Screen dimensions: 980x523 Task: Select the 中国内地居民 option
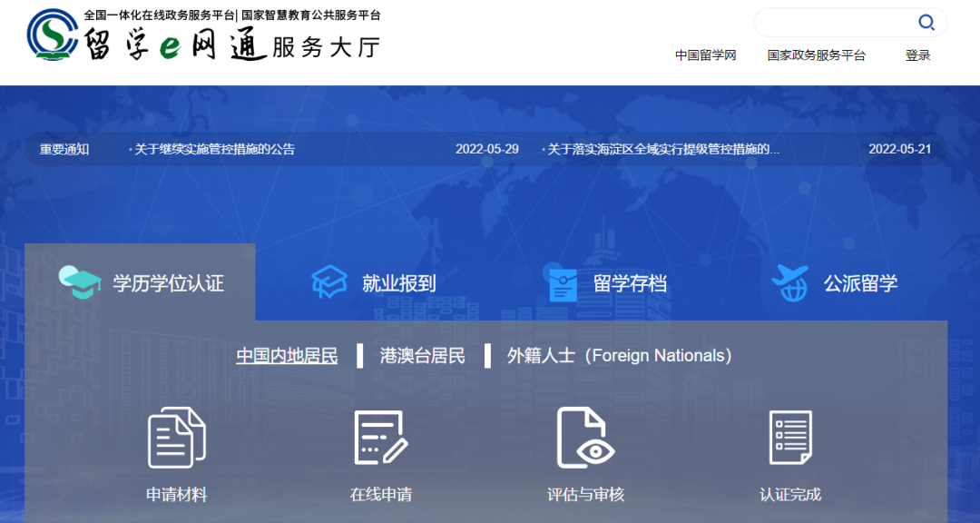coord(287,356)
